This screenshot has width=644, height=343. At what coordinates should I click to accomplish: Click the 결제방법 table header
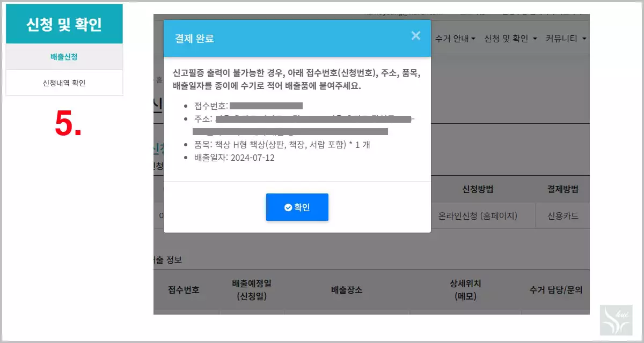coord(562,189)
